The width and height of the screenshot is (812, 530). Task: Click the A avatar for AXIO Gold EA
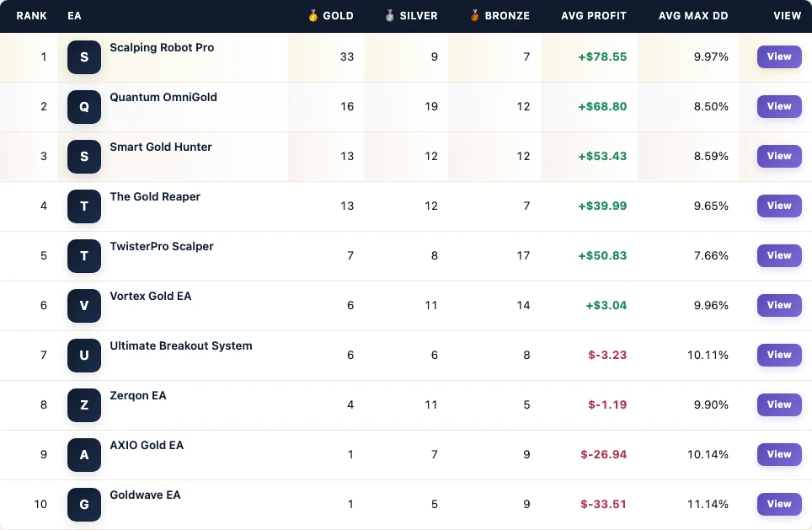(x=84, y=455)
